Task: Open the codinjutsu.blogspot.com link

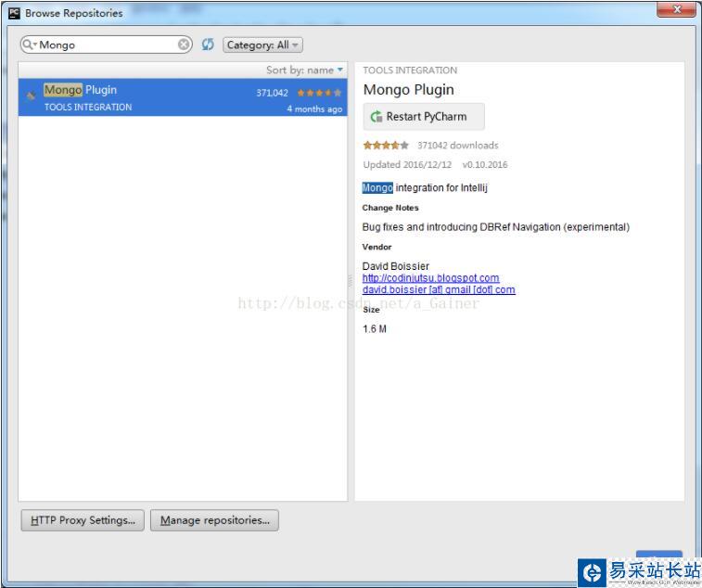Action: pyautogui.click(x=430, y=277)
